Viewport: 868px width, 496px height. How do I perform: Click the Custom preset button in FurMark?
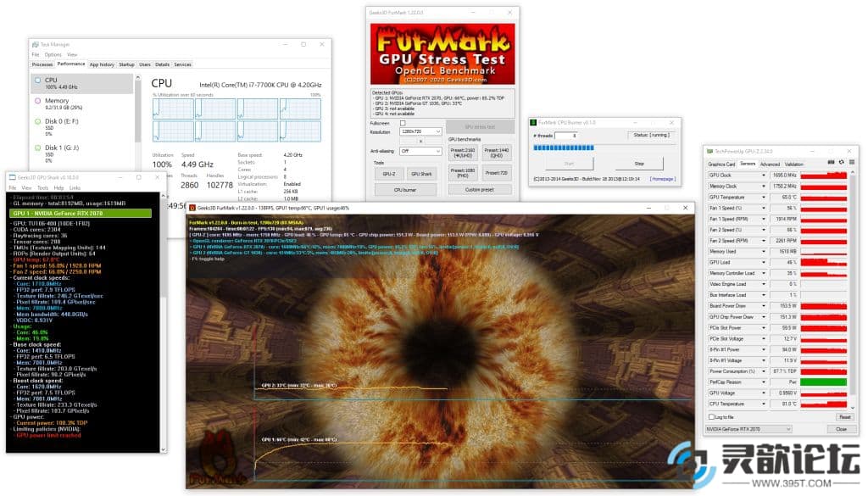[480, 190]
